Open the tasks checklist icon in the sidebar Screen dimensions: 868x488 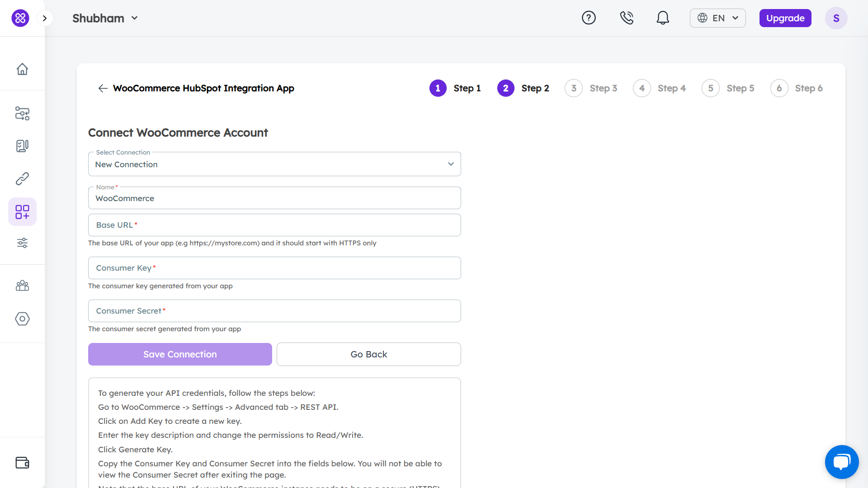coord(22,146)
